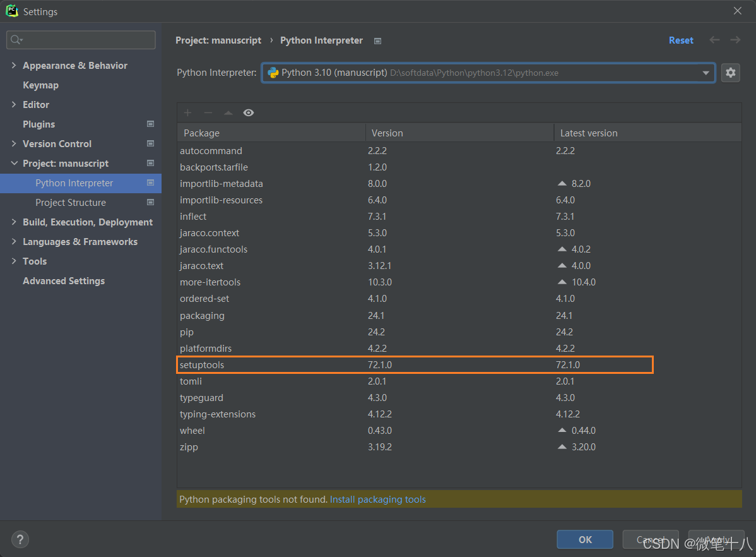Viewport: 756px width, 557px height.
Task: Click the OK button
Action: [x=585, y=539]
